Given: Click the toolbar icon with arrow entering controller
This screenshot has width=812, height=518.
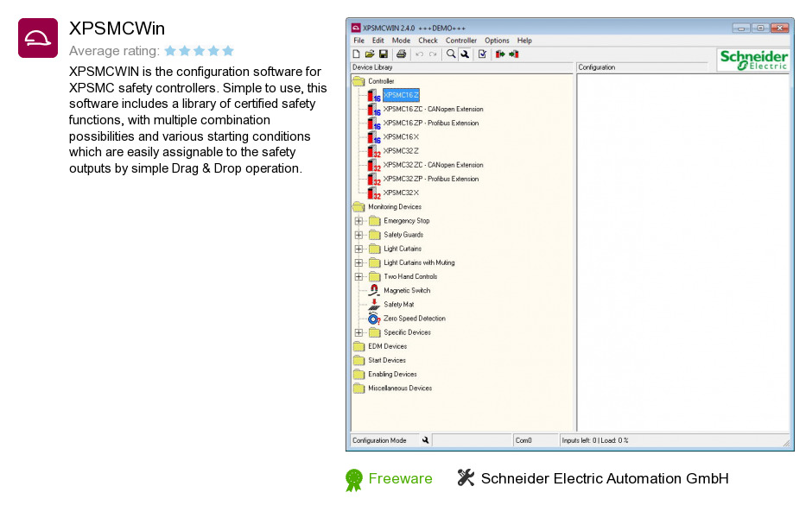Looking at the screenshot, I should (x=514, y=54).
